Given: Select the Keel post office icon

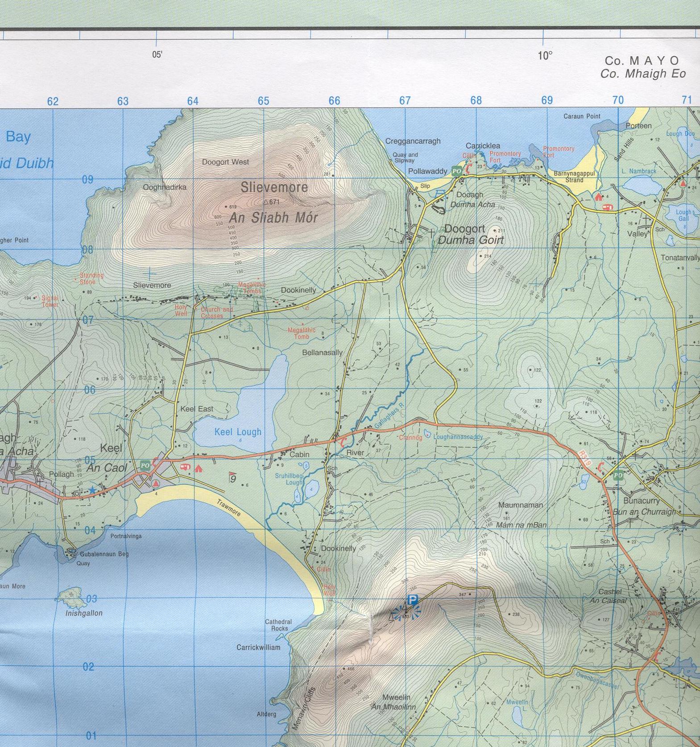Looking at the screenshot, I should (x=145, y=465).
